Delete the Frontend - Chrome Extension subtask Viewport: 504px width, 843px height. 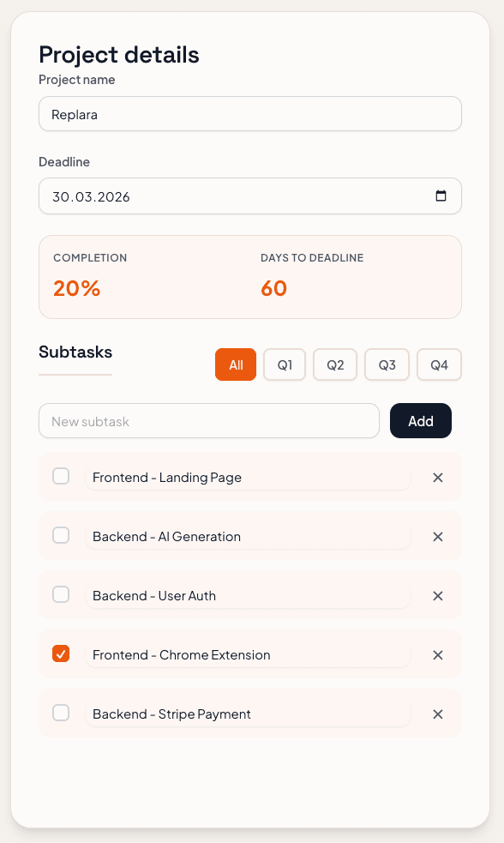coord(438,654)
